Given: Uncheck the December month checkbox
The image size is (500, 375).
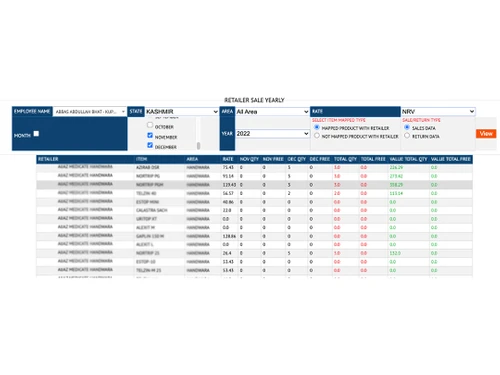Looking at the screenshot, I should coord(150,145).
